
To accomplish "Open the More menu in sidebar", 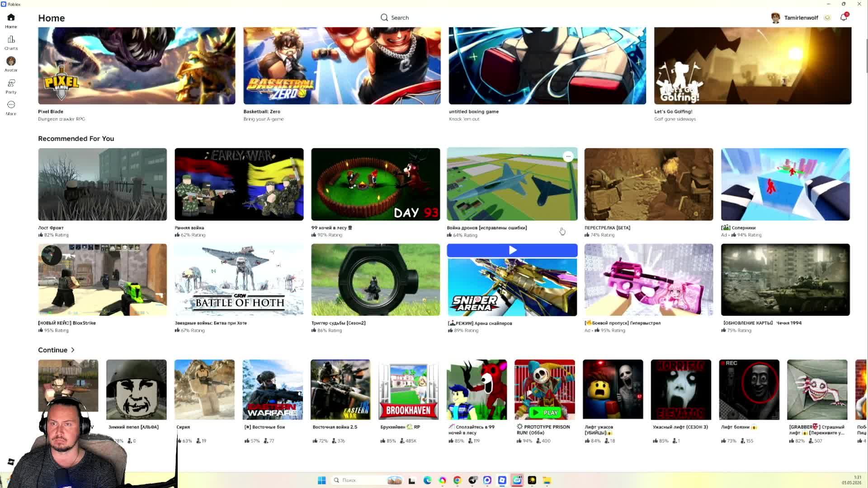I will tap(11, 108).
